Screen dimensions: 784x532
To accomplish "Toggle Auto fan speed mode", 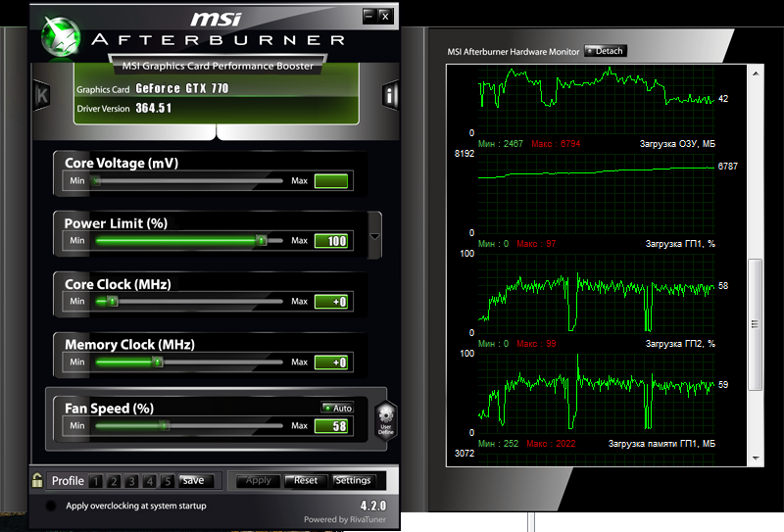I will click(337, 408).
